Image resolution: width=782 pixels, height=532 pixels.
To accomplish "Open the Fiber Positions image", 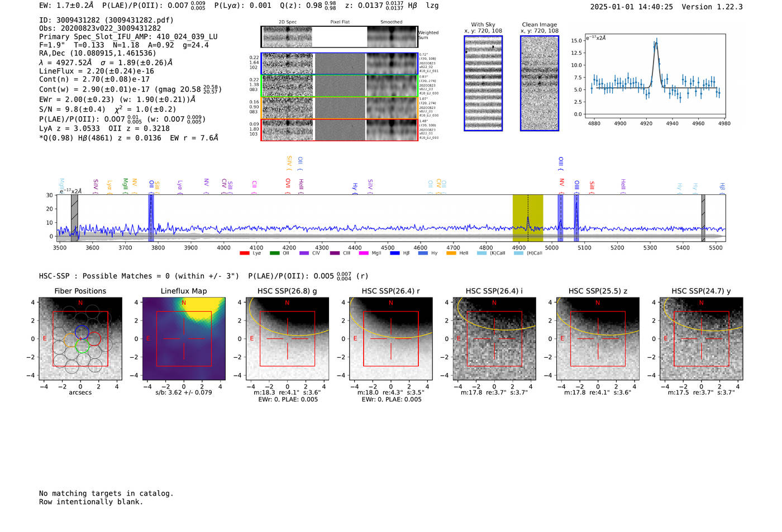I will [x=80, y=339].
